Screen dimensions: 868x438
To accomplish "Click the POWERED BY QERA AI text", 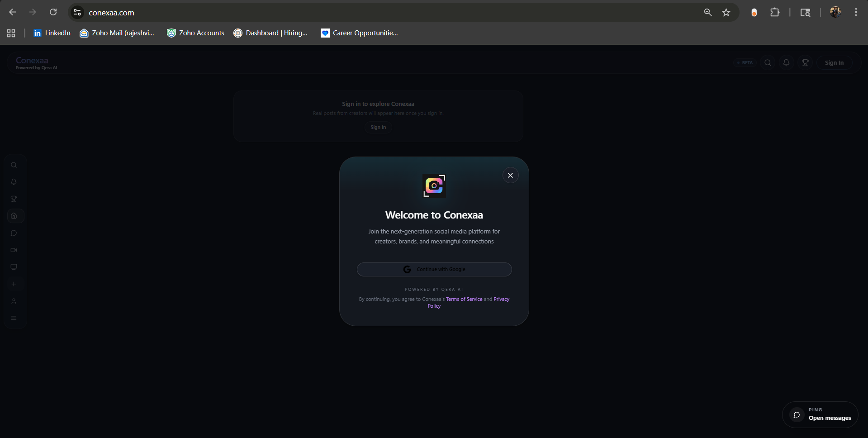I will [434, 290].
